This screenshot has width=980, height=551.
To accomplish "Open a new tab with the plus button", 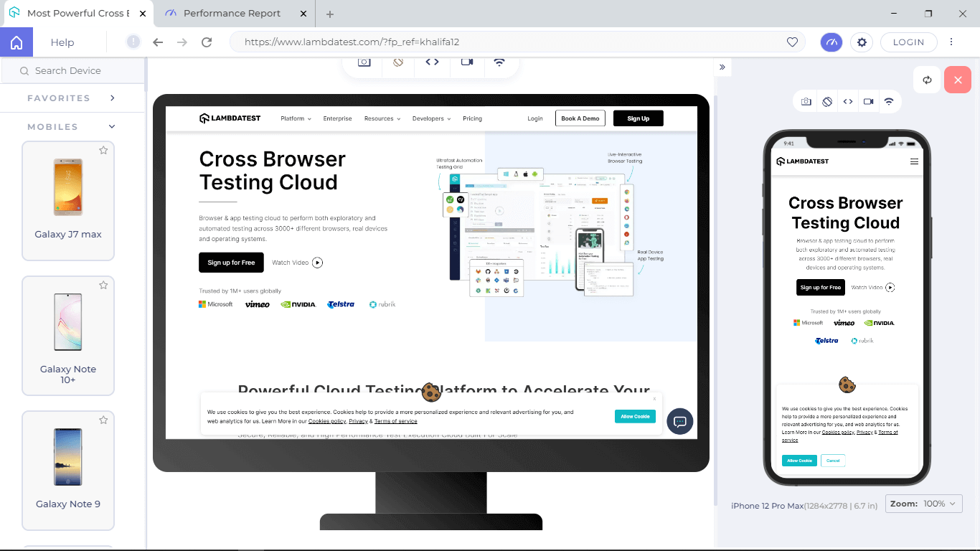I will 330,14.
